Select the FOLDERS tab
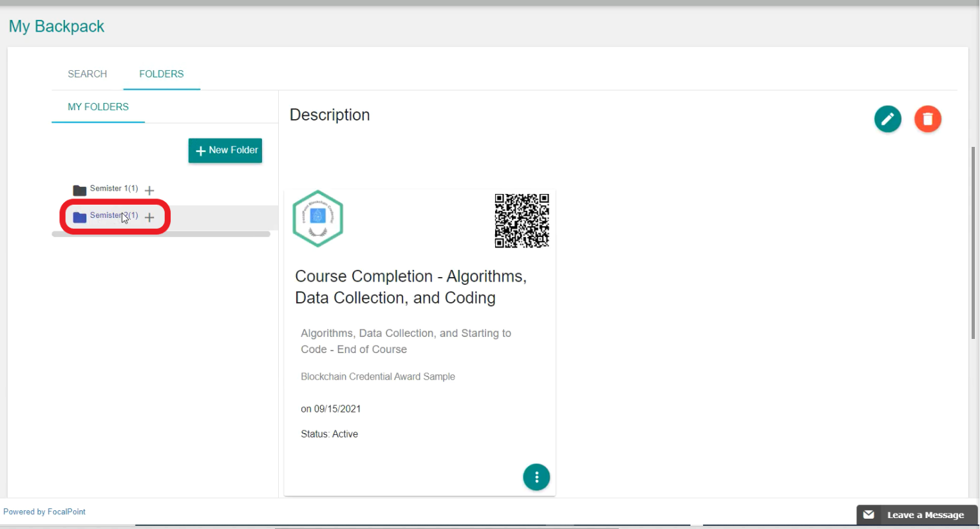Viewport: 980px width, 529px height. (x=162, y=74)
